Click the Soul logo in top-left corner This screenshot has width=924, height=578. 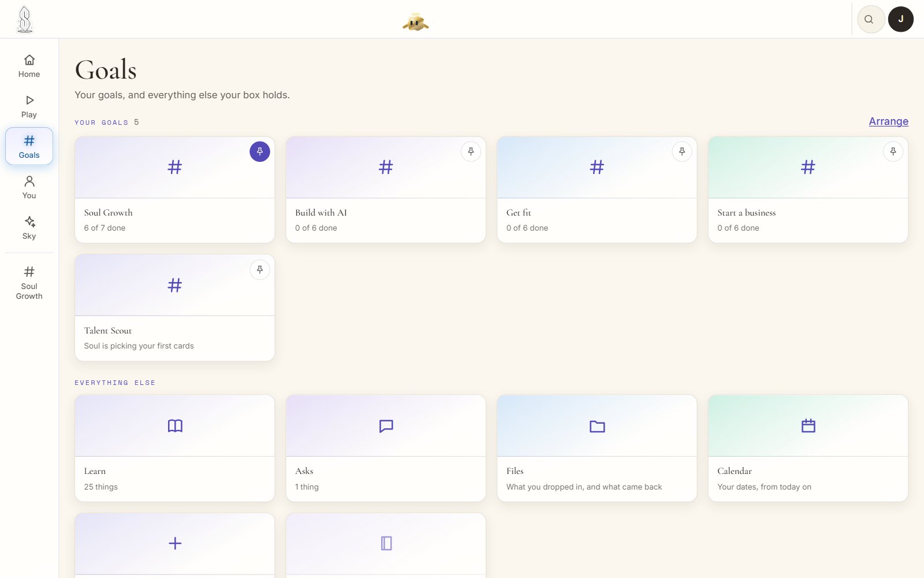[25, 20]
